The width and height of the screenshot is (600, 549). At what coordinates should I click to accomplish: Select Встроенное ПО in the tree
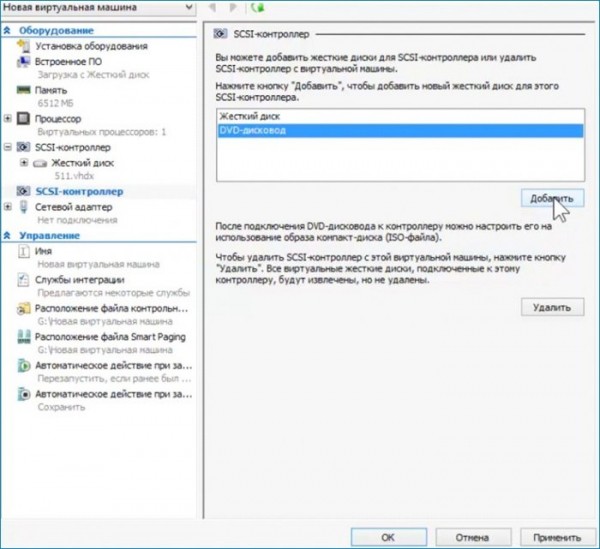(68, 62)
